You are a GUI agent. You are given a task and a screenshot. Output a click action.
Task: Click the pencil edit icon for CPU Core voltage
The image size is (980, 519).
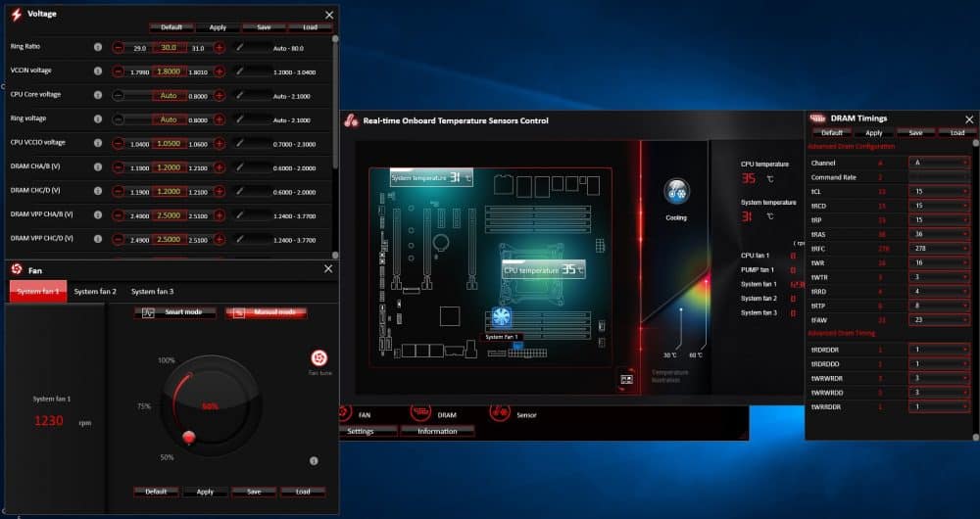pyautogui.click(x=239, y=95)
